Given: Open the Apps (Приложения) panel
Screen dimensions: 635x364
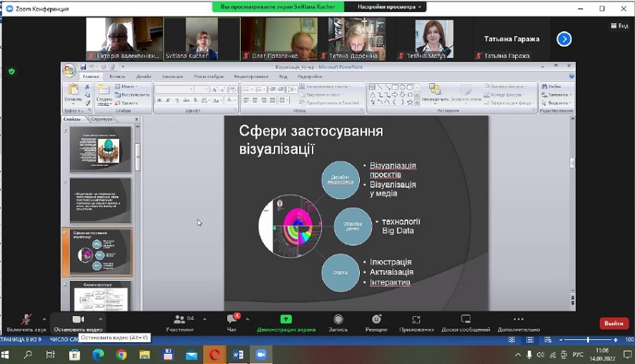Looking at the screenshot, I should click(416, 322).
